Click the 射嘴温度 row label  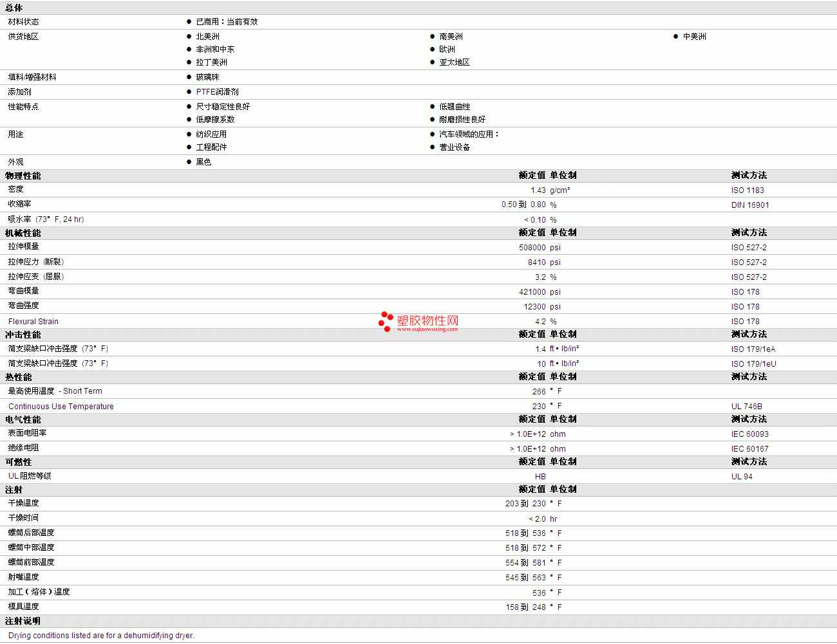point(23,577)
